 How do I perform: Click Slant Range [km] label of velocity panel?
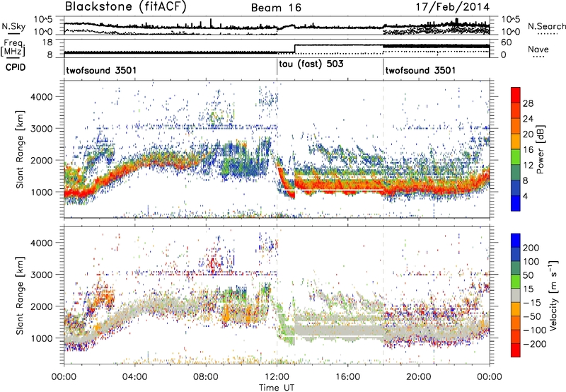click(x=20, y=295)
